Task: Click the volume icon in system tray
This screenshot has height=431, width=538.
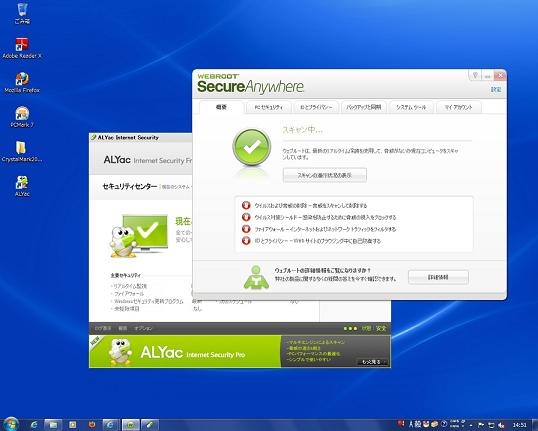Action: click(502, 425)
